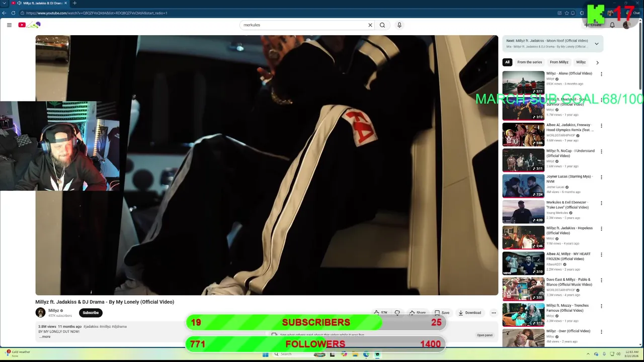Click the Open panel button

[x=485, y=335]
